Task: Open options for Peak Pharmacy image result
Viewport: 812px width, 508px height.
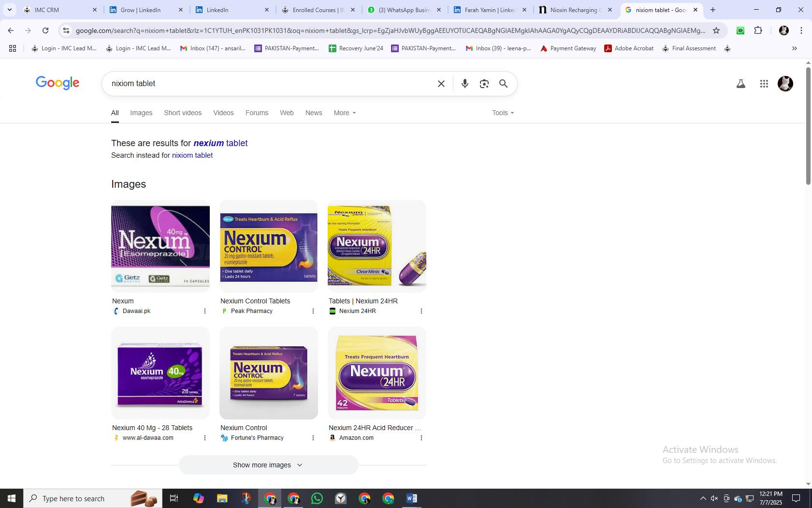Action: [x=313, y=311]
